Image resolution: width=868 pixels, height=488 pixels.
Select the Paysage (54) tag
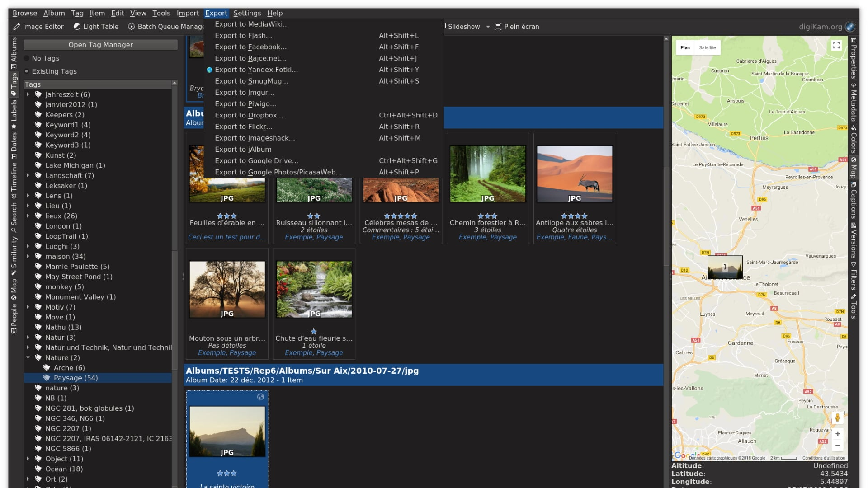pyautogui.click(x=75, y=378)
